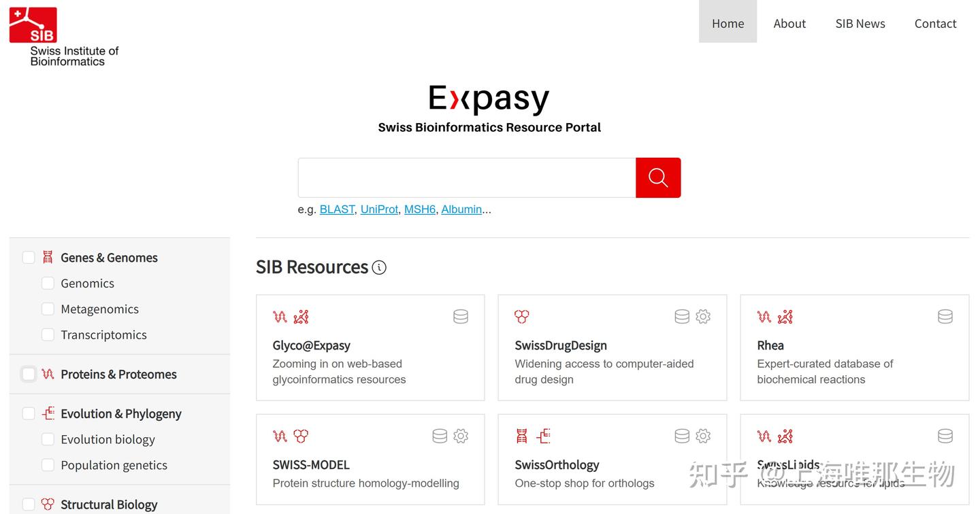This screenshot has height=514, width=980.
Task: Check the Genes & Genomes checkbox
Action: tap(29, 257)
